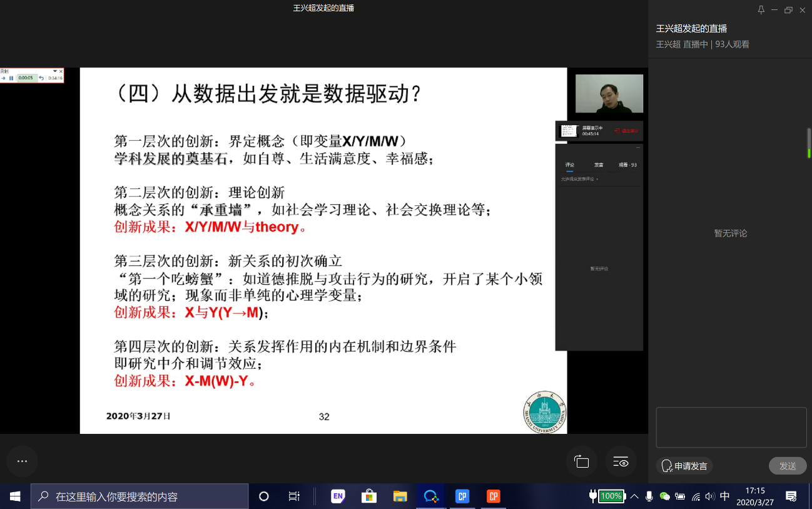
Task: Click the repeat/undo arrow in recording toolbar
Action: coord(41,78)
